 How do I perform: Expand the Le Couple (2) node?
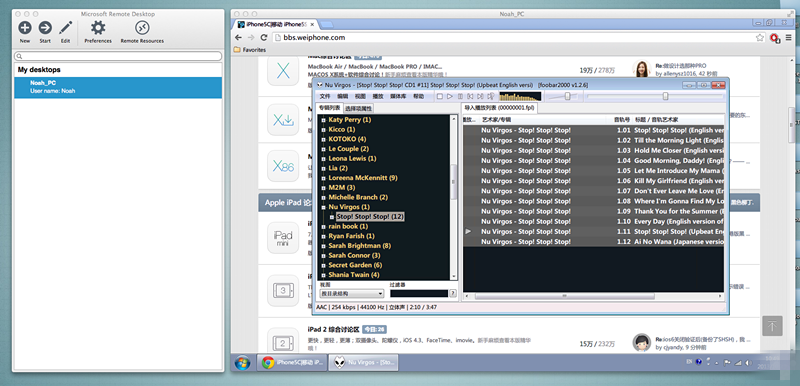point(323,149)
